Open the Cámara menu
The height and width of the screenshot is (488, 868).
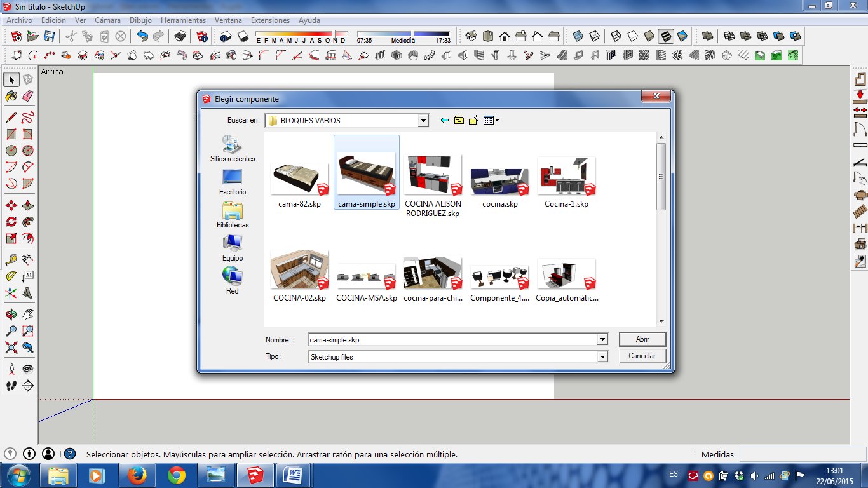(107, 20)
